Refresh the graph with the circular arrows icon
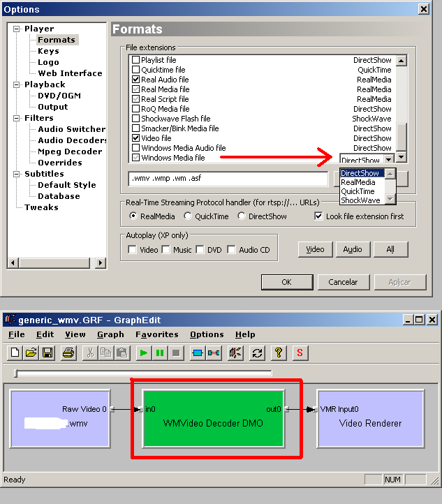The height and width of the screenshot is (504, 442). point(257,353)
